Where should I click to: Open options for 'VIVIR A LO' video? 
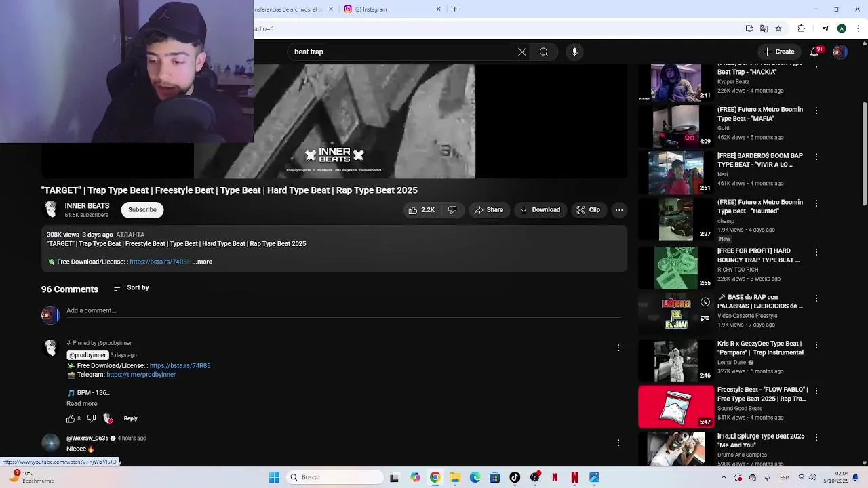[x=816, y=157]
